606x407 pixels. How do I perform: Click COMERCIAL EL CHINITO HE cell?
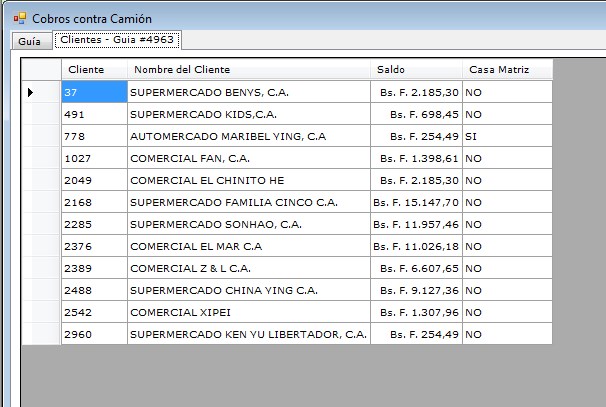249,180
